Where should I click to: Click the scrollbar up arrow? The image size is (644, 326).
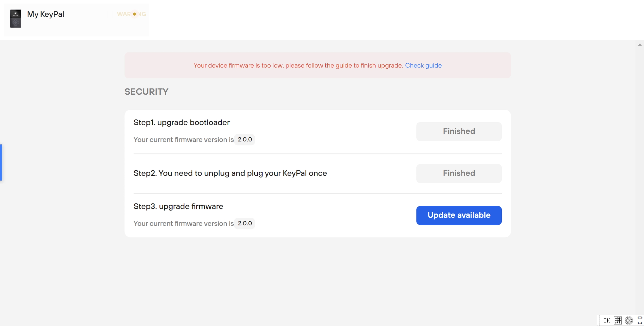pyautogui.click(x=640, y=45)
